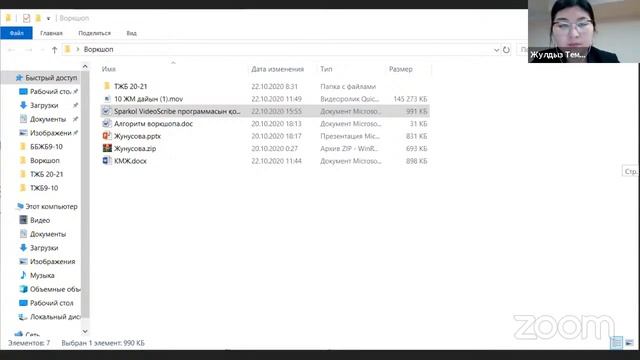The width and height of the screenshot is (640, 360).
Task: Expand the address bar history dropdown
Action: (496, 50)
